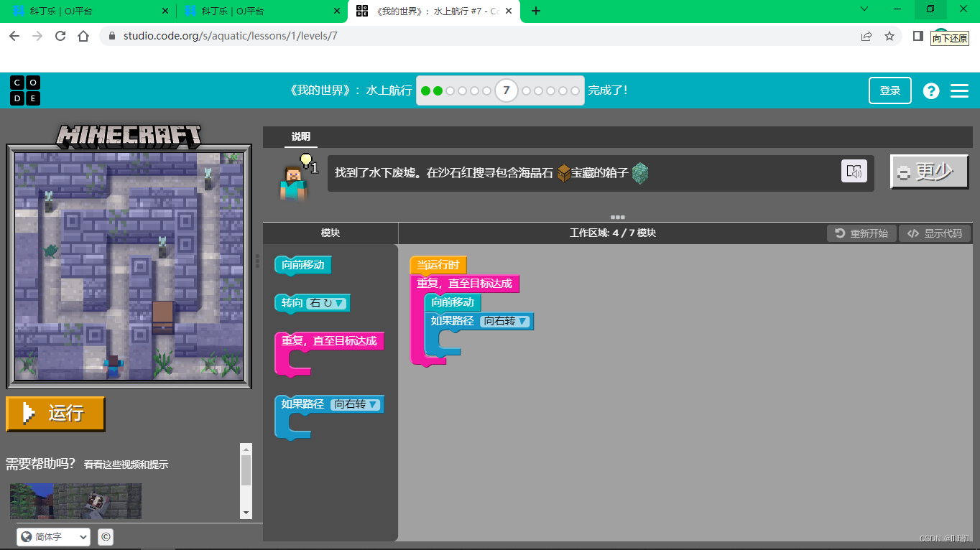Select current level 7 bubble
The image size is (980, 550).
tap(507, 90)
